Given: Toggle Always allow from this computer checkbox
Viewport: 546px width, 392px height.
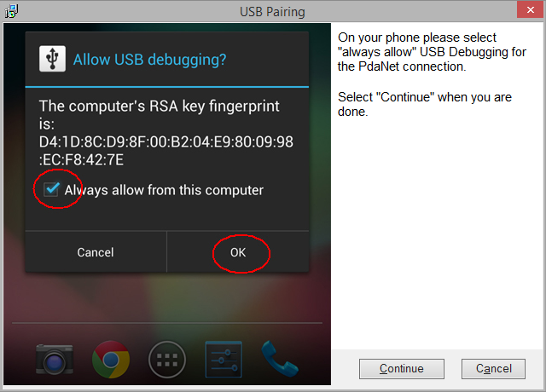Looking at the screenshot, I should coord(51,189).
